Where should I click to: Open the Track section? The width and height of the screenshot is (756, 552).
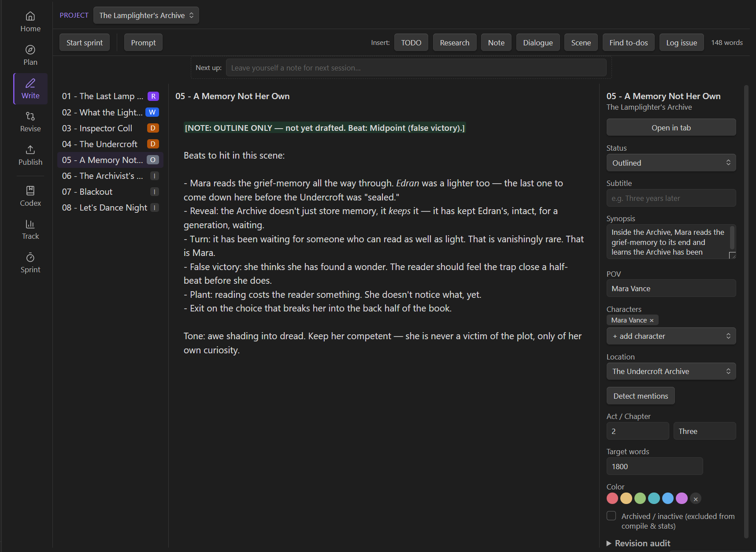click(x=30, y=230)
